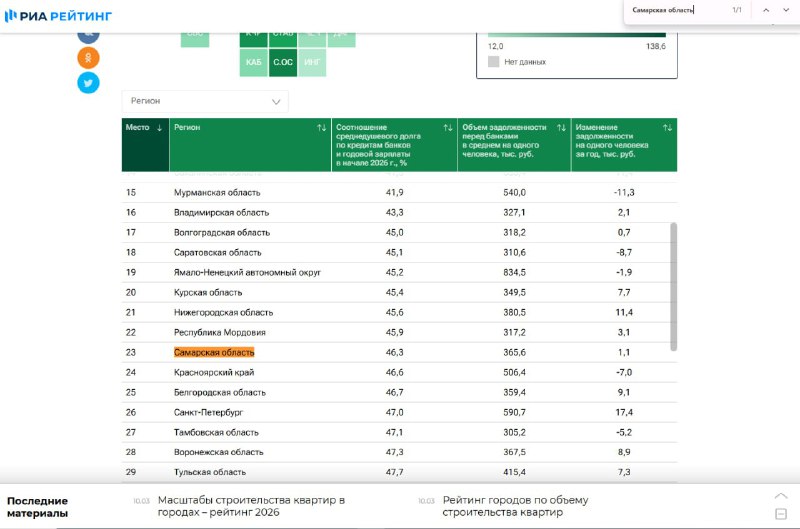800x529 pixels.
Task: Open the Регион dropdown filter
Action: tap(205, 101)
